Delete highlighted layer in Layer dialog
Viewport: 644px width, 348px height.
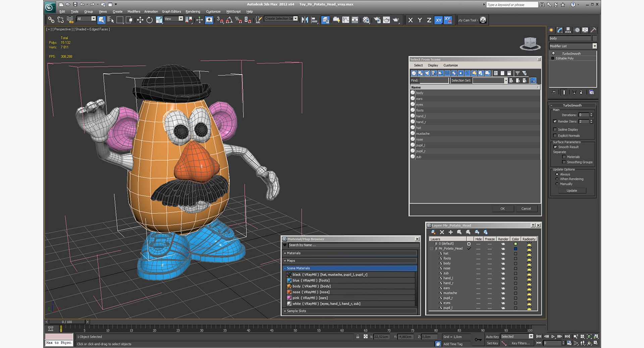[442, 232]
